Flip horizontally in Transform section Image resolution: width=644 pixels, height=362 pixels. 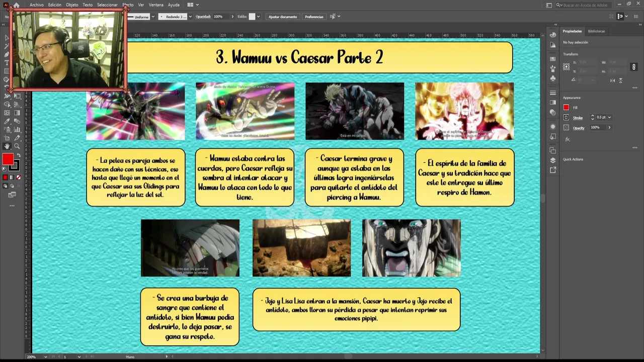click(612, 80)
